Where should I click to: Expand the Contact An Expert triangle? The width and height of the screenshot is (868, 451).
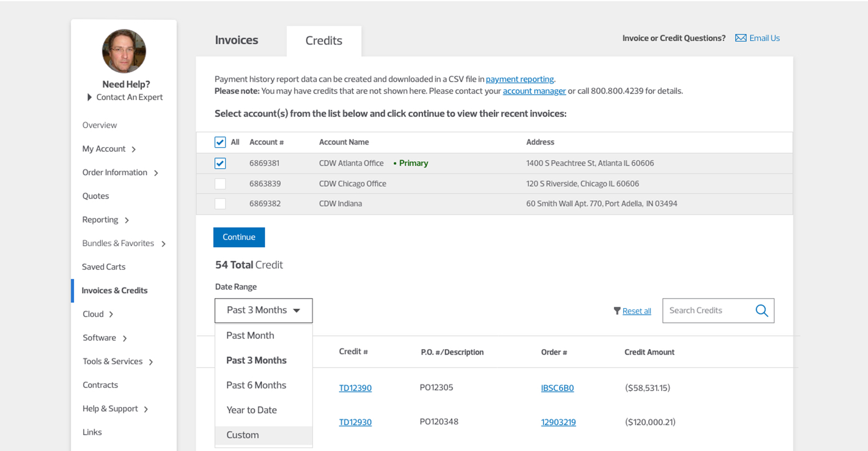(x=89, y=97)
